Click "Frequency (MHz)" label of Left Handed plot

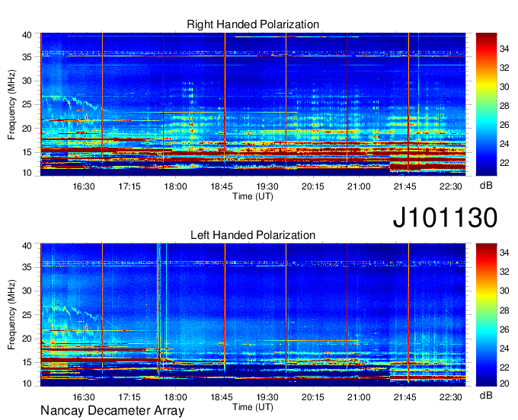pyautogui.click(x=11, y=315)
